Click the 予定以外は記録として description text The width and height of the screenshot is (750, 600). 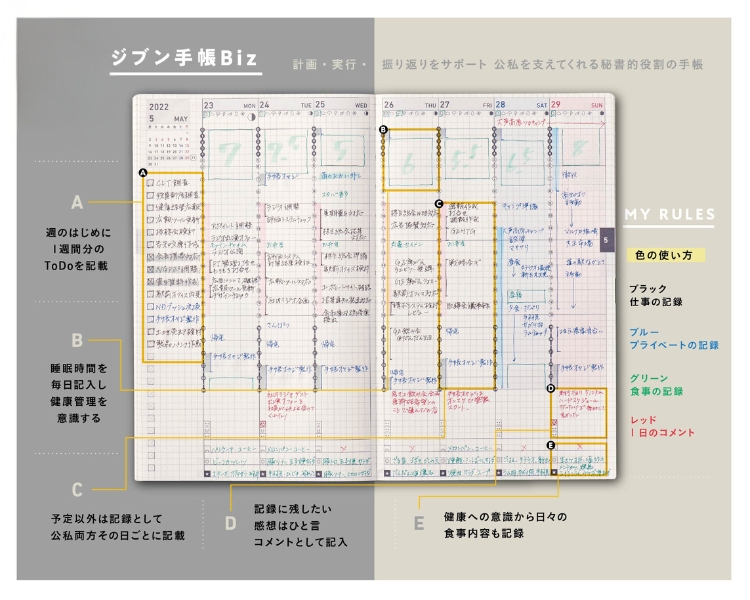point(118,527)
